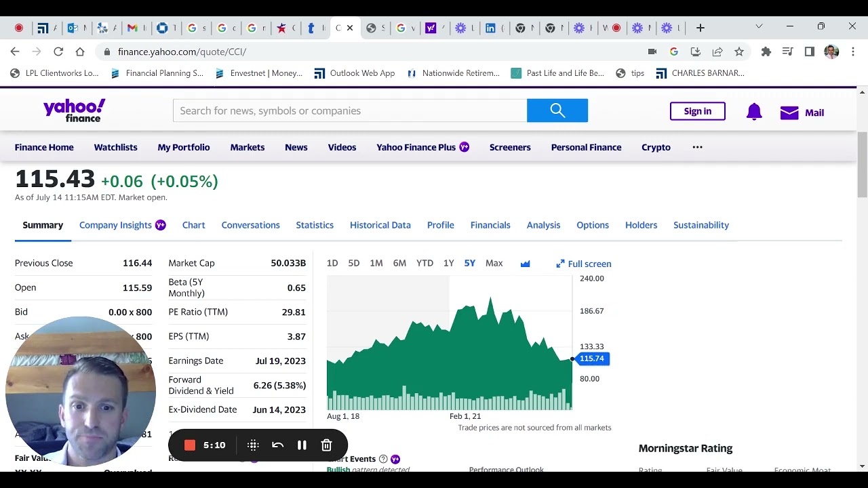Open the Chrome three-dot menu

click(853, 52)
